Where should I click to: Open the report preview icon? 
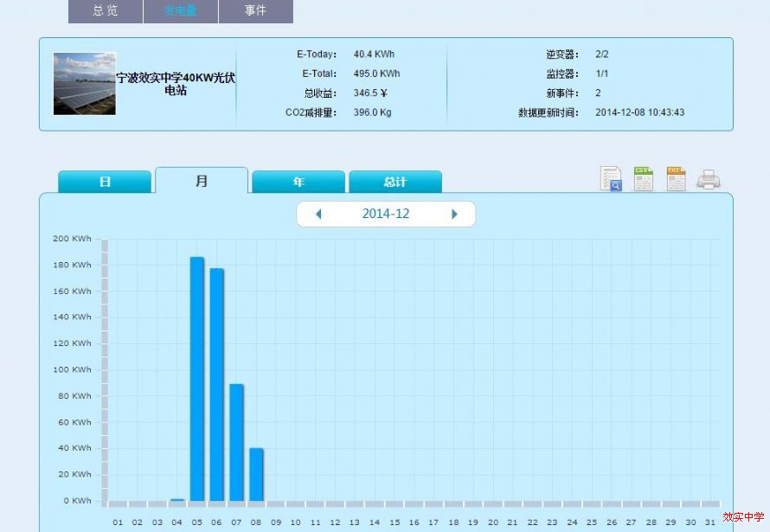[611, 179]
